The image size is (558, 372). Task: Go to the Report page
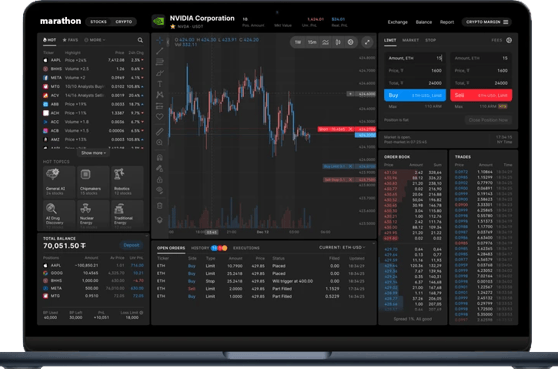pos(447,22)
